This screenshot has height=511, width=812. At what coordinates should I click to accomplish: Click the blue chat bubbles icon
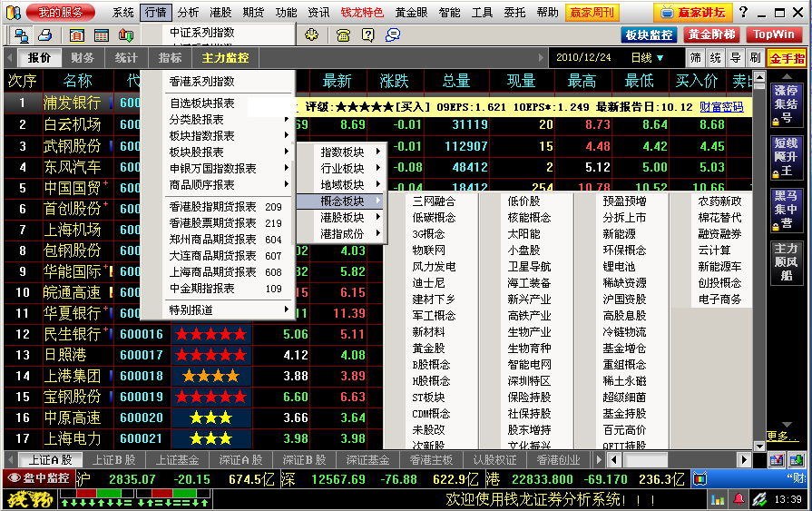pyautogui.click(x=393, y=35)
